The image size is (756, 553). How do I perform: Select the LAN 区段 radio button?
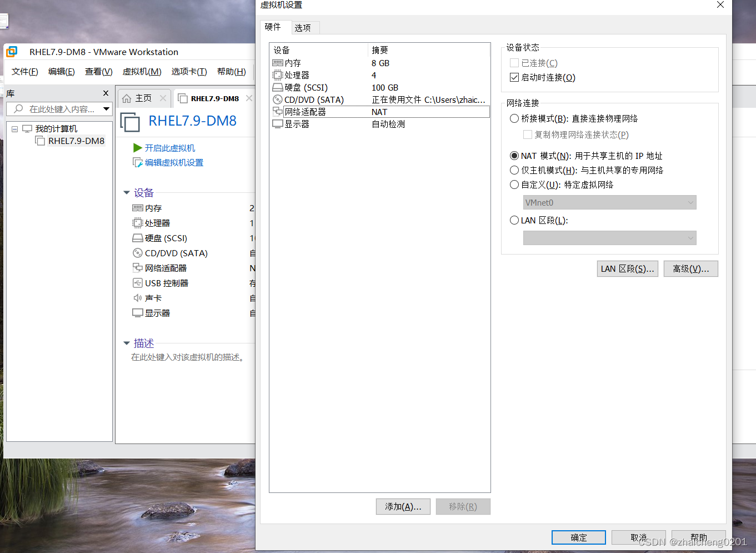[514, 220]
